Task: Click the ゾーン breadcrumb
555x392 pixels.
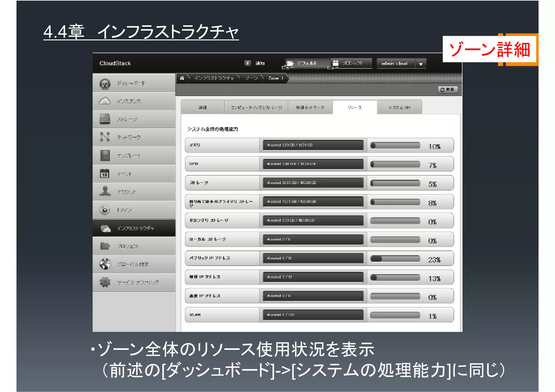Action: (251, 78)
